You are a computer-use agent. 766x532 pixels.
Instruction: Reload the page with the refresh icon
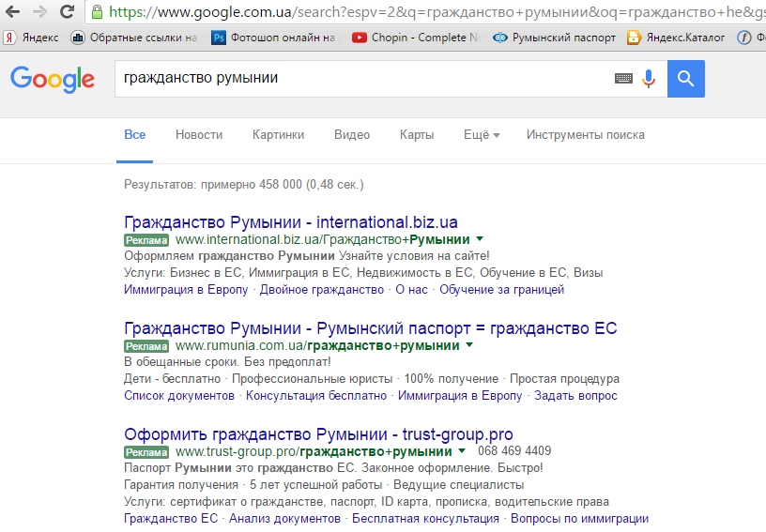67,12
